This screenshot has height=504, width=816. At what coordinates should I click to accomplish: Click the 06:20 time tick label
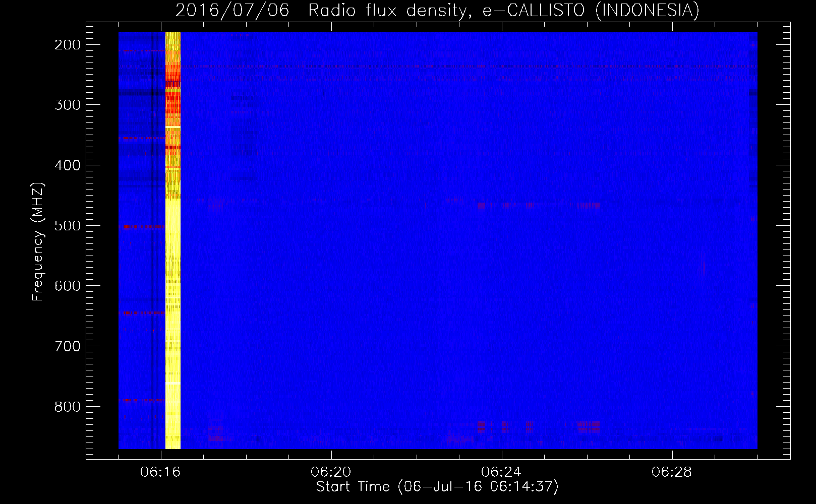[x=331, y=472]
